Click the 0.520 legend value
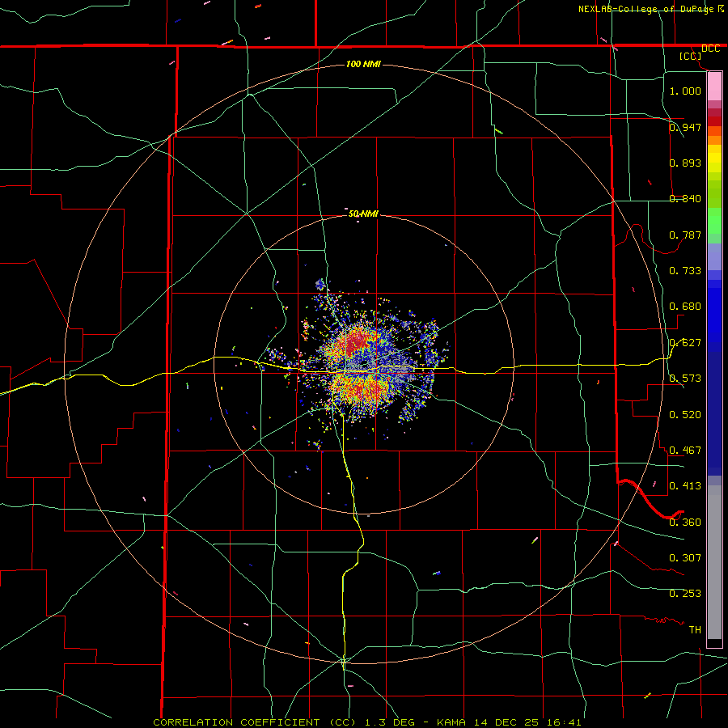The width and height of the screenshot is (728, 728). (x=685, y=415)
